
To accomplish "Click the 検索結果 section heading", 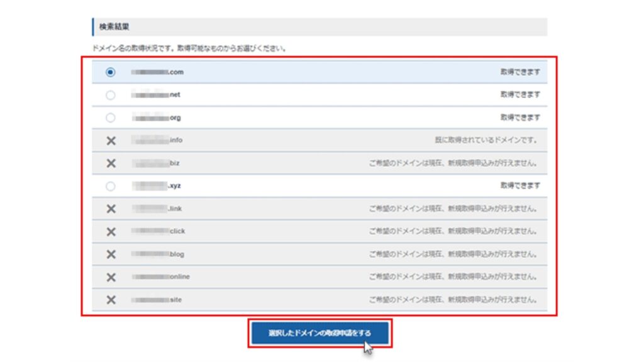I will (x=114, y=26).
